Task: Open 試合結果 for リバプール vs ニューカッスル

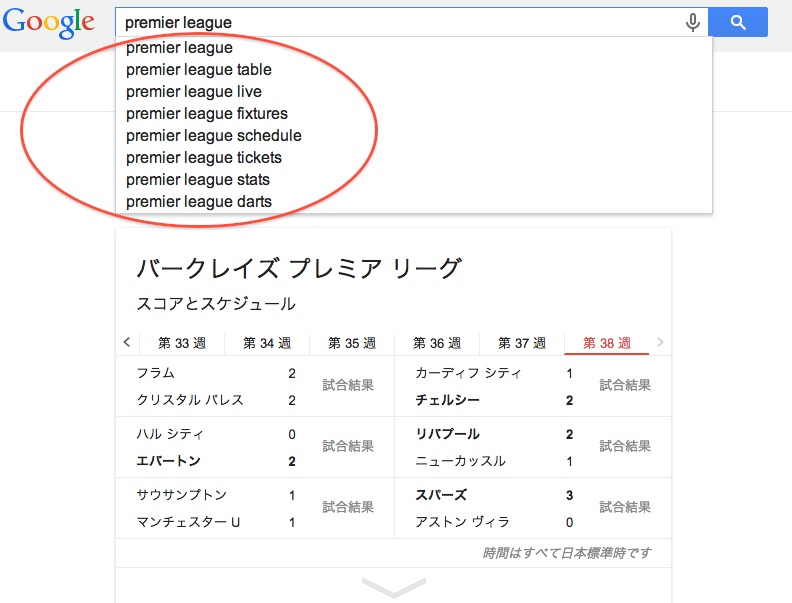Action: click(x=625, y=447)
